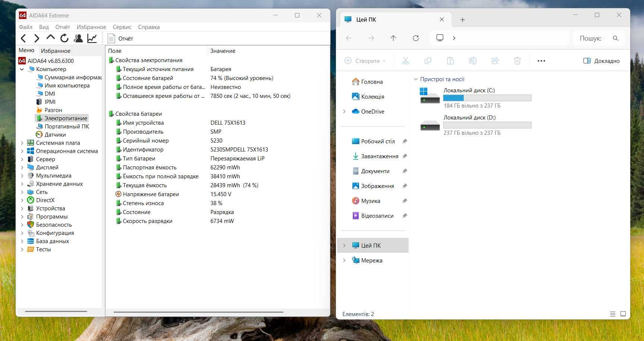Open the AIDA64 graph icon tool
644x341 pixels.
[92, 38]
